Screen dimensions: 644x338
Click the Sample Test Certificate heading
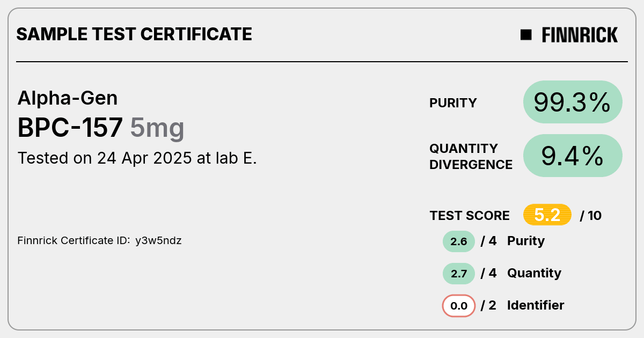click(x=134, y=34)
